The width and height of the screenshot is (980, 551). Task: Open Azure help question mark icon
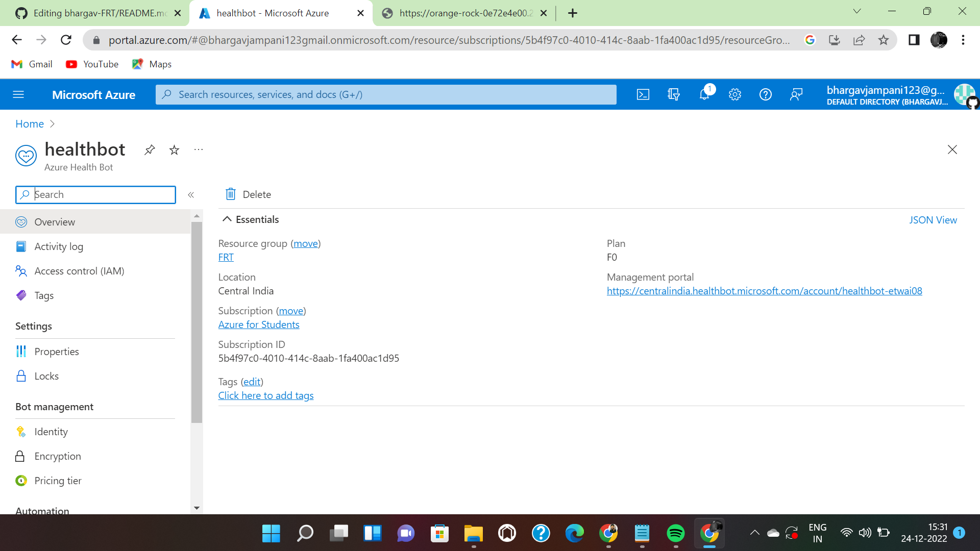[x=765, y=94]
